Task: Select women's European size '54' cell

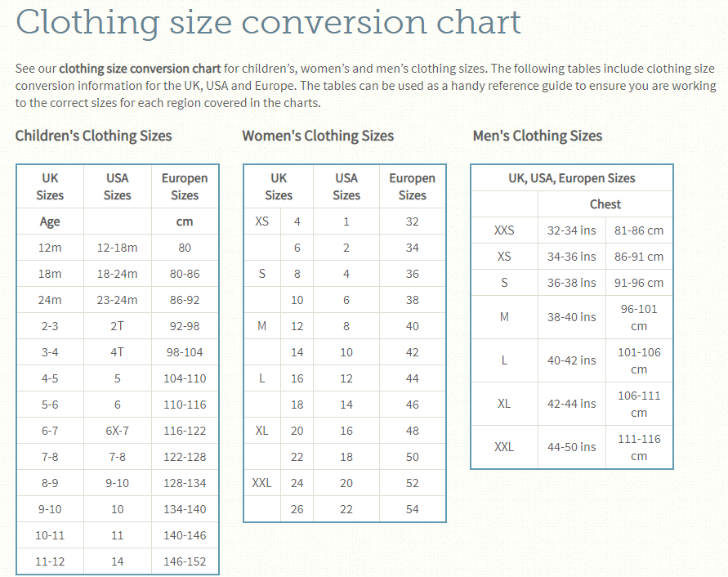Action: tap(413, 509)
